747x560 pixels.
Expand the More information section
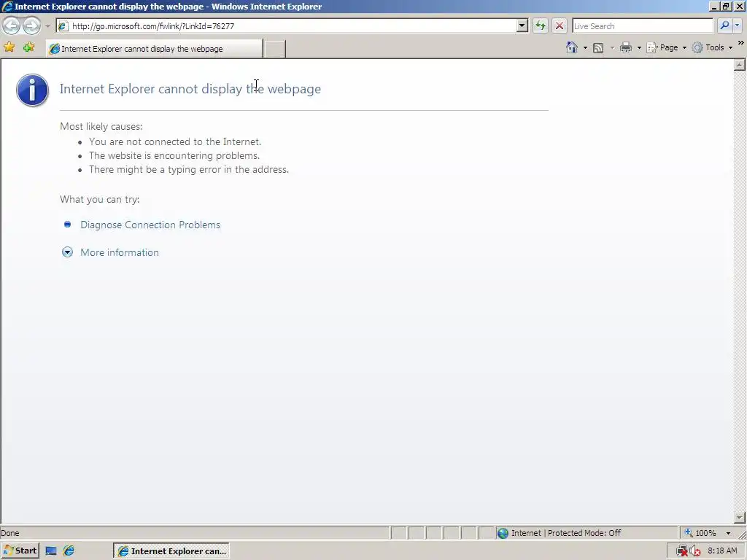pyautogui.click(x=120, y=252)
